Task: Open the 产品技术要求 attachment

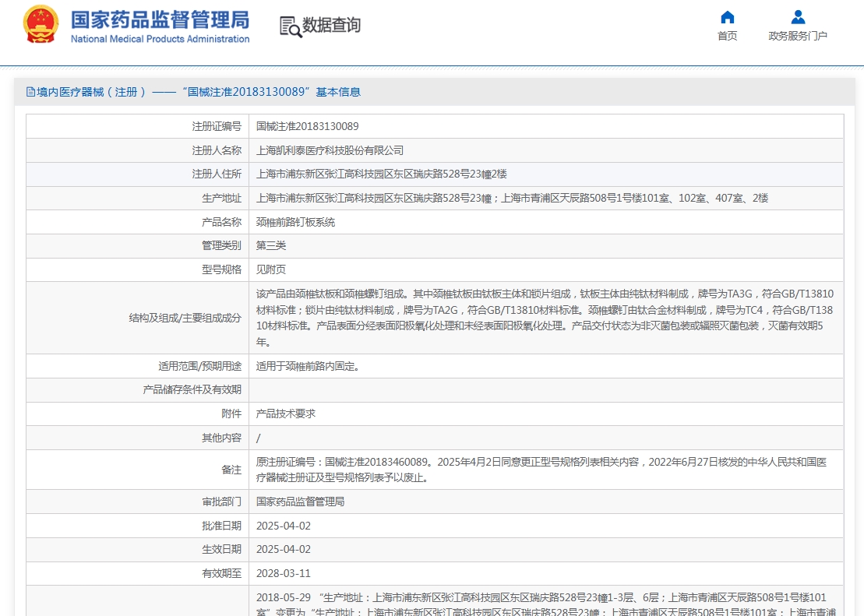Action: click(x=285, y=414)
